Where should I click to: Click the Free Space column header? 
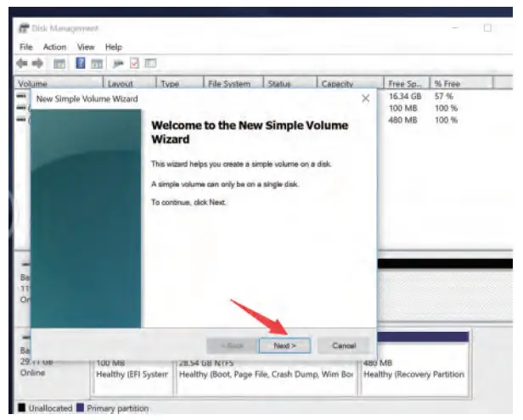point(407,83)
